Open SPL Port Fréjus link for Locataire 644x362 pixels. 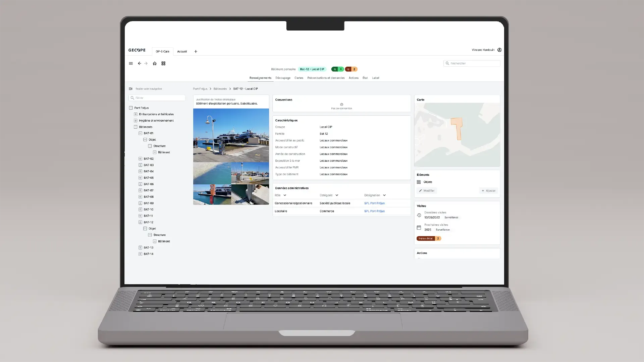[x=374, y=211]
